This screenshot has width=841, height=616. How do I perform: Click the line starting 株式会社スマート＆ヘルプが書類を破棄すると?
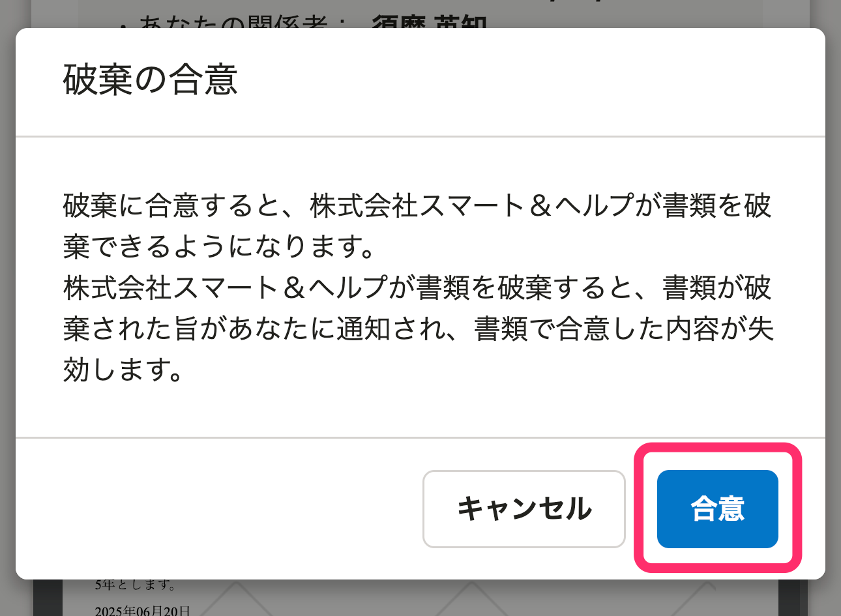(417, 287)
